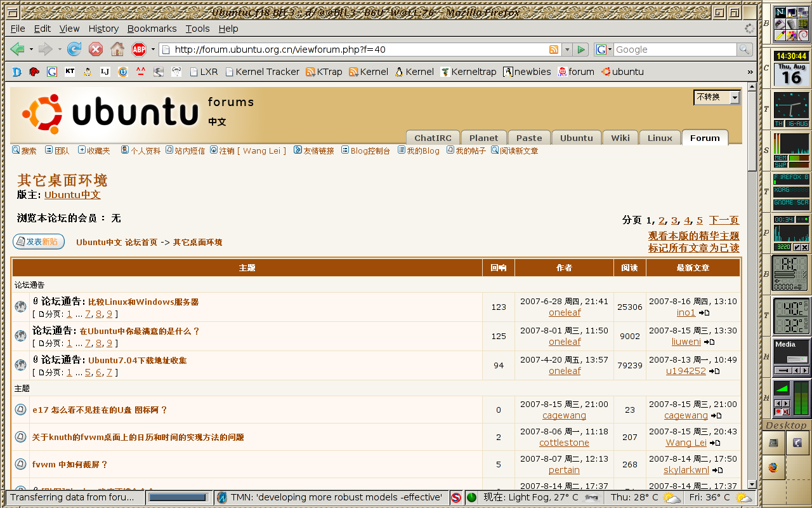Click the TMN status bar icon
This screenshot has width=812, height=508.
222,497
